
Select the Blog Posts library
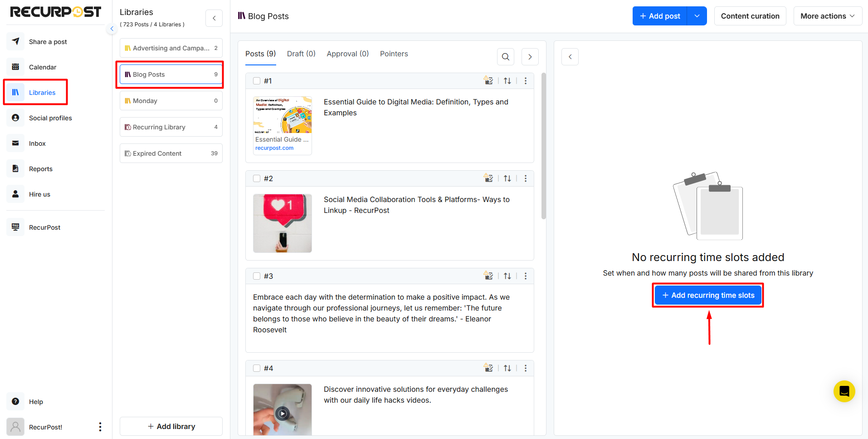(171, 74)
